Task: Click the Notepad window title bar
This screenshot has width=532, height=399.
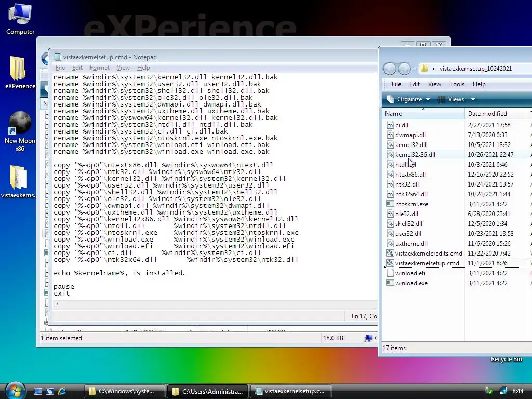Action: point(214,57)
